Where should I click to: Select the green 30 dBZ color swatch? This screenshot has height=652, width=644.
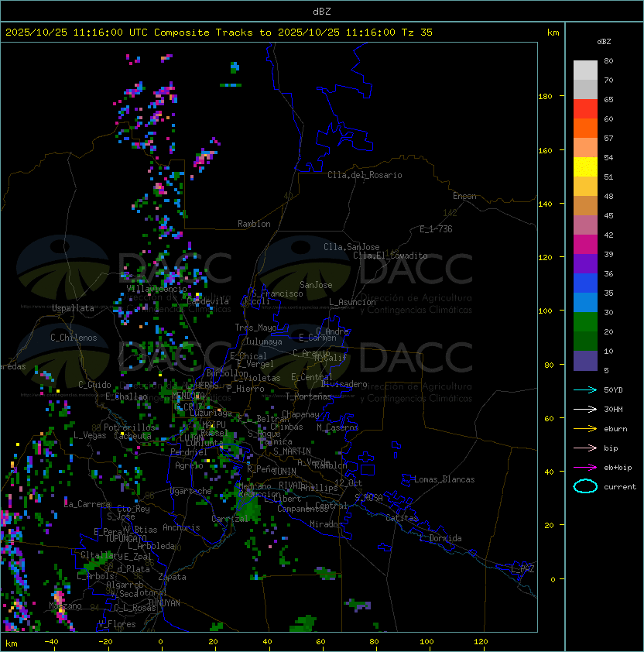click(x=585, y=322)
